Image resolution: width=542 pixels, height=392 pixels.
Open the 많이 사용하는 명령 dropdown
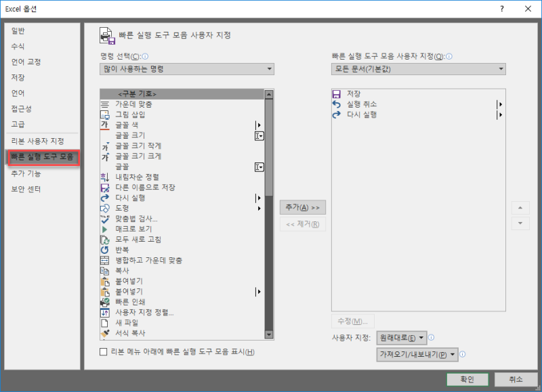click(187, 69)
